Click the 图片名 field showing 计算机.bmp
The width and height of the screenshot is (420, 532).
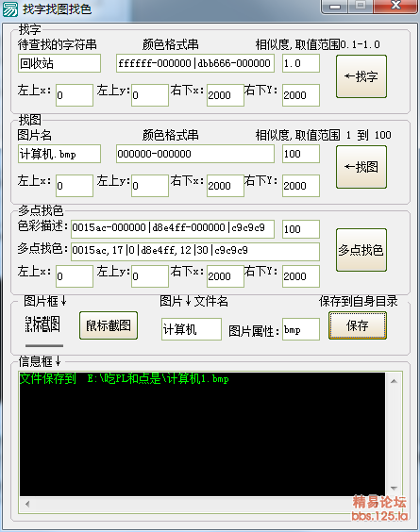pyautogui.click(x=59, y=154)
